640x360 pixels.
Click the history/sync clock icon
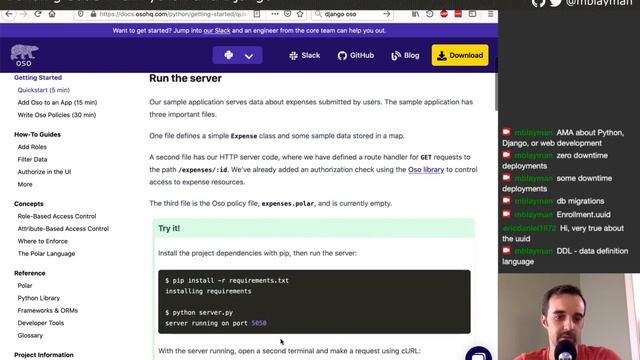click(430, 14)
